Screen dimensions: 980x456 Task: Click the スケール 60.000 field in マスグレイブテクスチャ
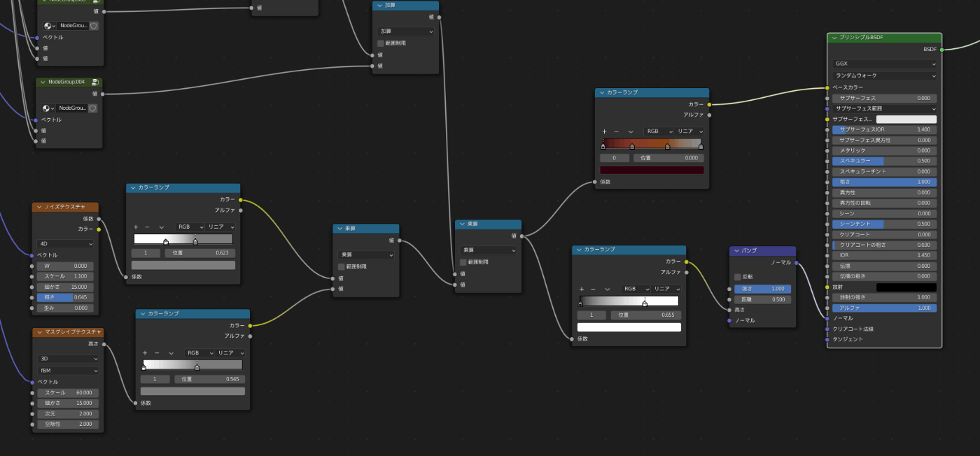coord(69,392)
